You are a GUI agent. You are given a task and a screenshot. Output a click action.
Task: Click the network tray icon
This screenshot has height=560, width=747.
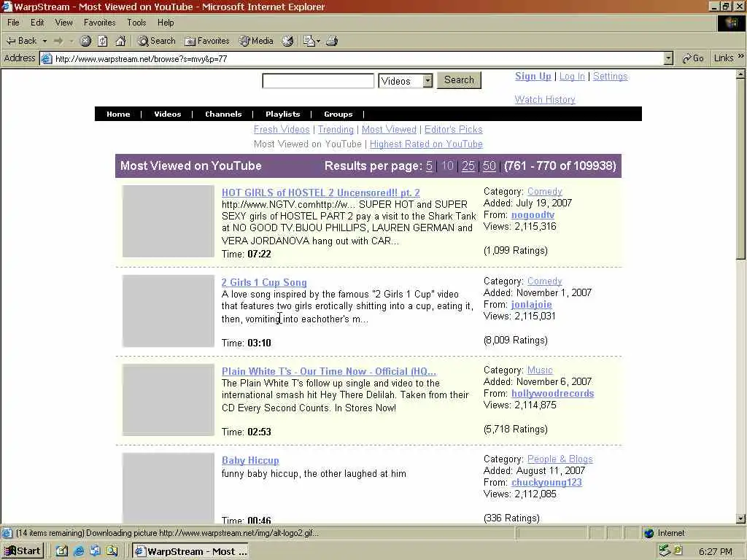(664, 551)
